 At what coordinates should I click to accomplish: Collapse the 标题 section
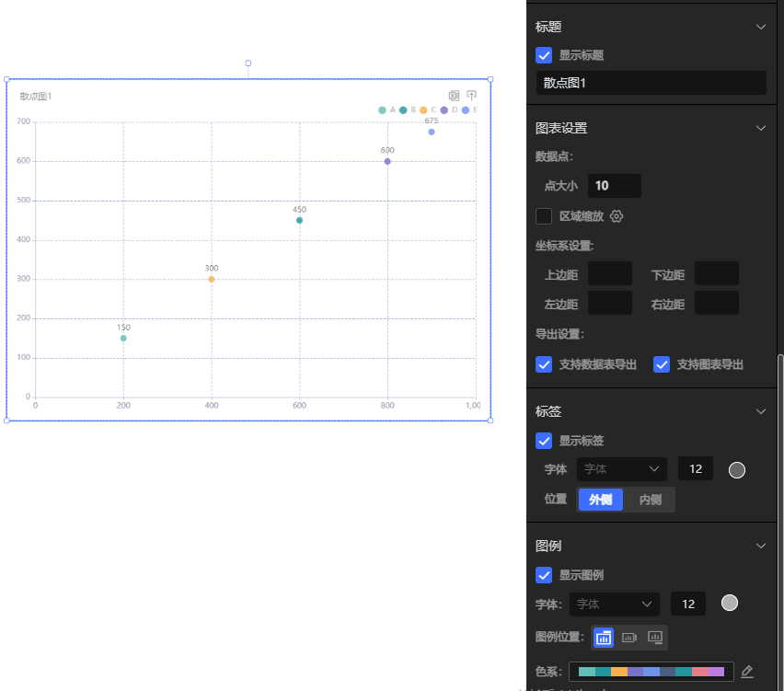[761, 27]
